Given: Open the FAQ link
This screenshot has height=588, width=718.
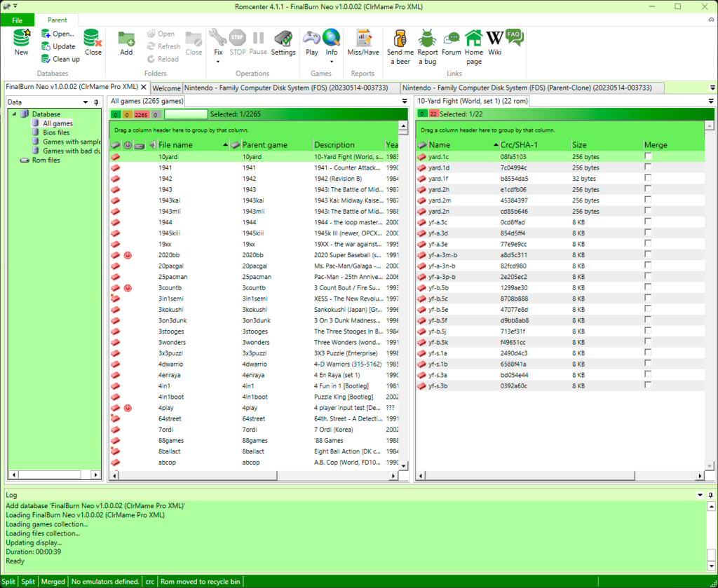Looking at the screenshot, I should coord(514,38).
